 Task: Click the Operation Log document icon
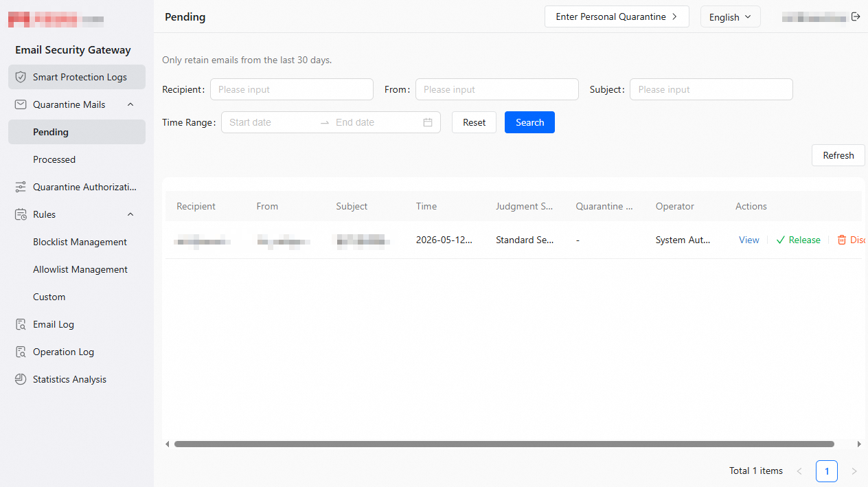(21, 352)
